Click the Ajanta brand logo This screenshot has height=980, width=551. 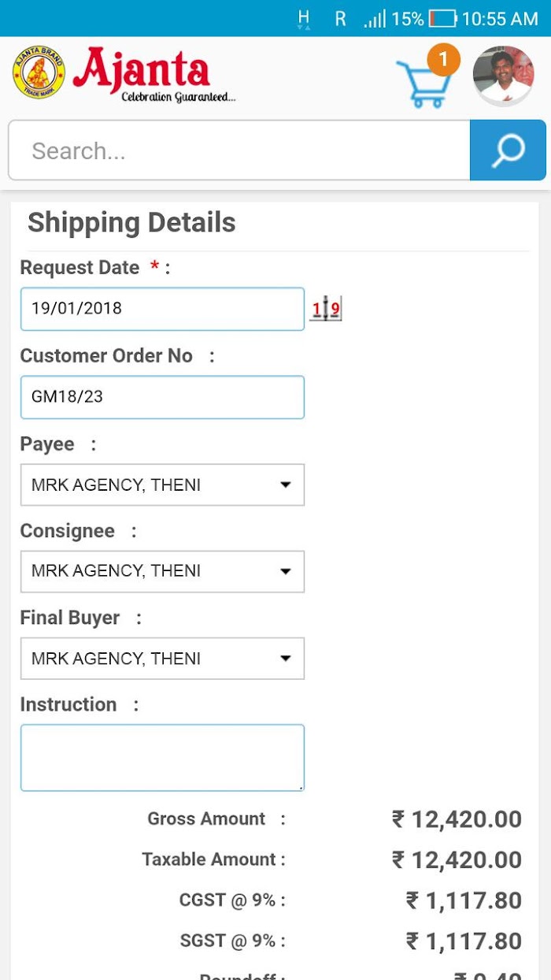[x=39, y=72]
